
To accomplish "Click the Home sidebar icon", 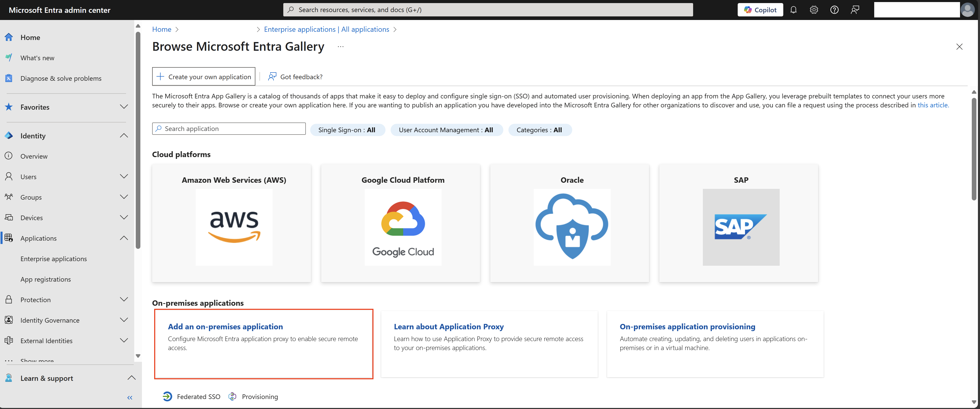I will 9,37.
